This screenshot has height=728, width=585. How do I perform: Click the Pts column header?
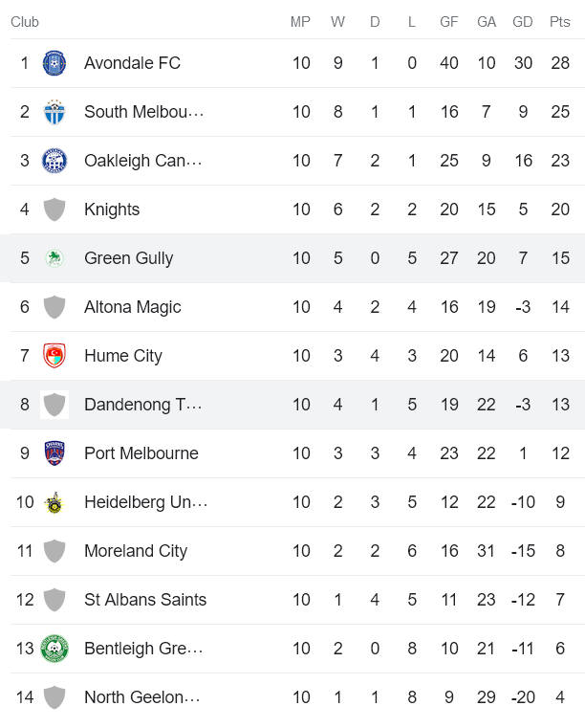(560, 22)
